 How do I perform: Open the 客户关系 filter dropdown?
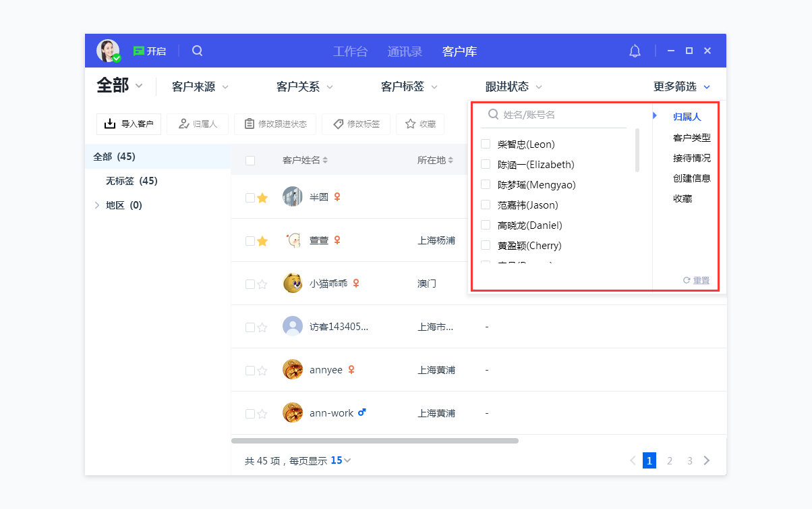point(305,87)
